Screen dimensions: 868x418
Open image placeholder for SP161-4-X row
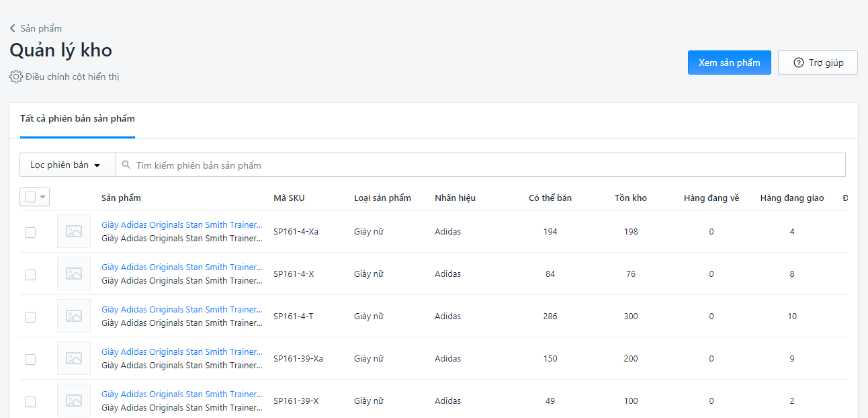tap(74, 274)
